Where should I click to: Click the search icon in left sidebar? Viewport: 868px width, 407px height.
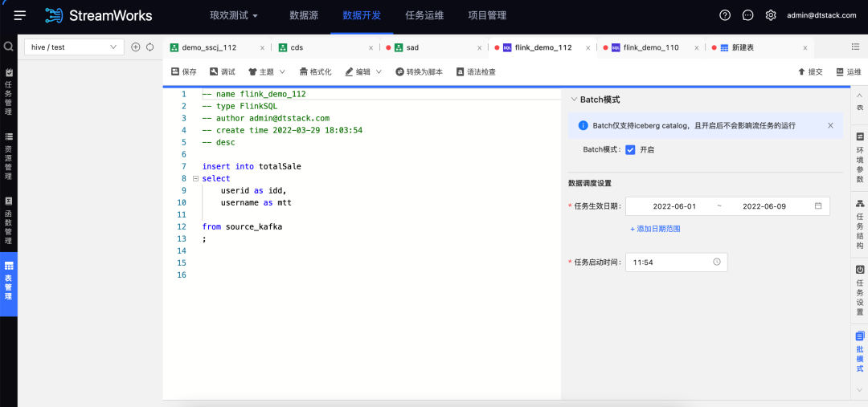pyautogui.click(x=9, y=47)
